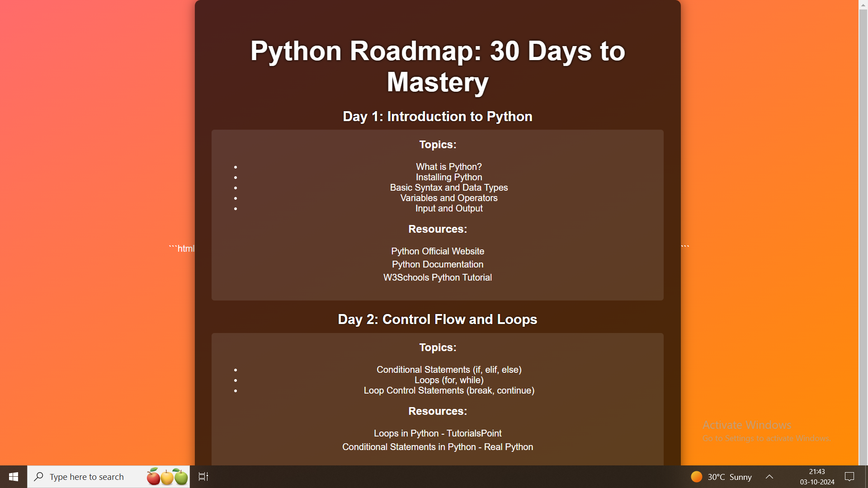
Task: Open the W3Schools Python Tutorial link
Action: coord(437,277)
